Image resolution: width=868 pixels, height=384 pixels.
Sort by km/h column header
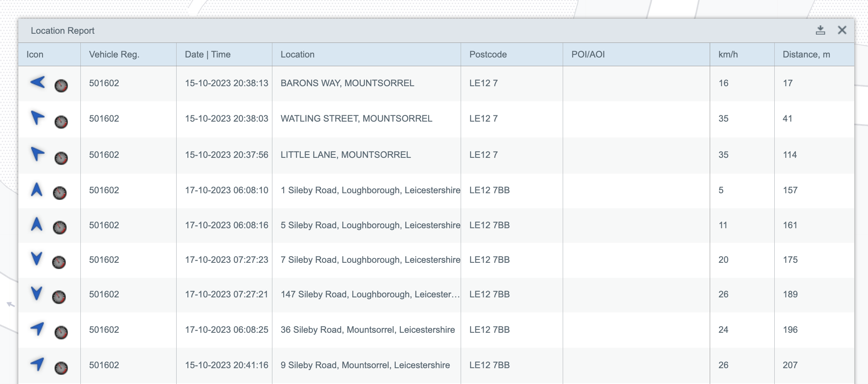point(728,55)
